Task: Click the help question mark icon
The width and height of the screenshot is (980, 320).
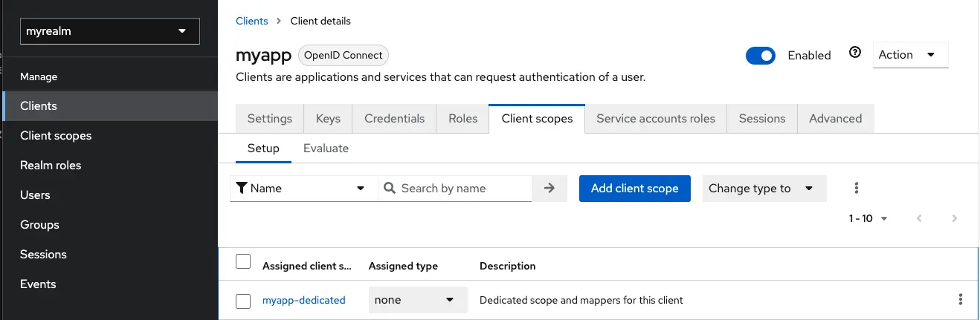Action: 855,53
